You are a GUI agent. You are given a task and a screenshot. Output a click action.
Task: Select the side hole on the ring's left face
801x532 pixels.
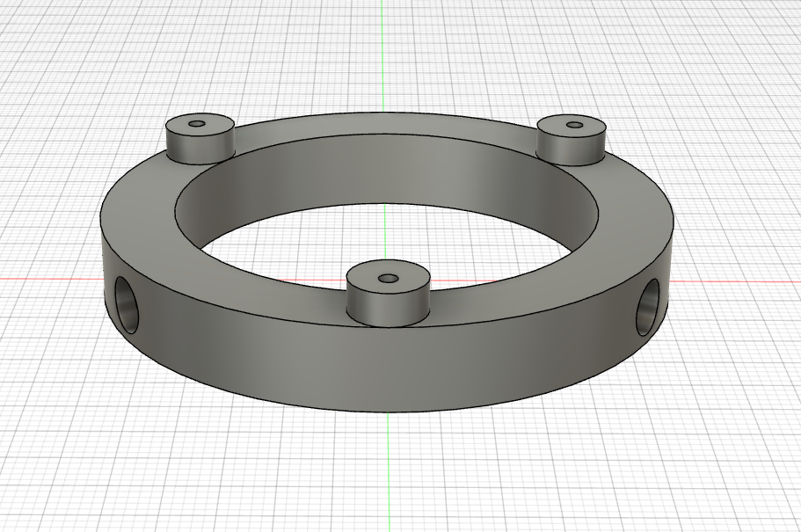click(127, 303)
